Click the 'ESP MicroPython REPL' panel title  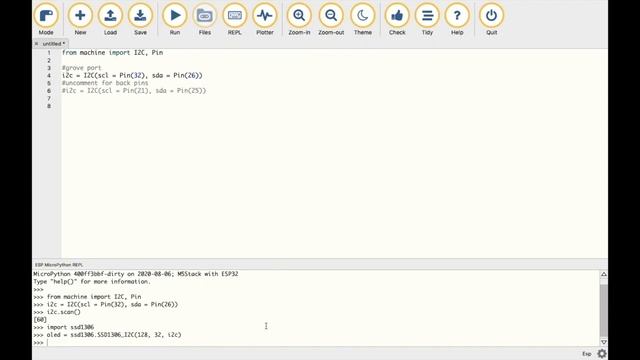[x=59, y=265]
